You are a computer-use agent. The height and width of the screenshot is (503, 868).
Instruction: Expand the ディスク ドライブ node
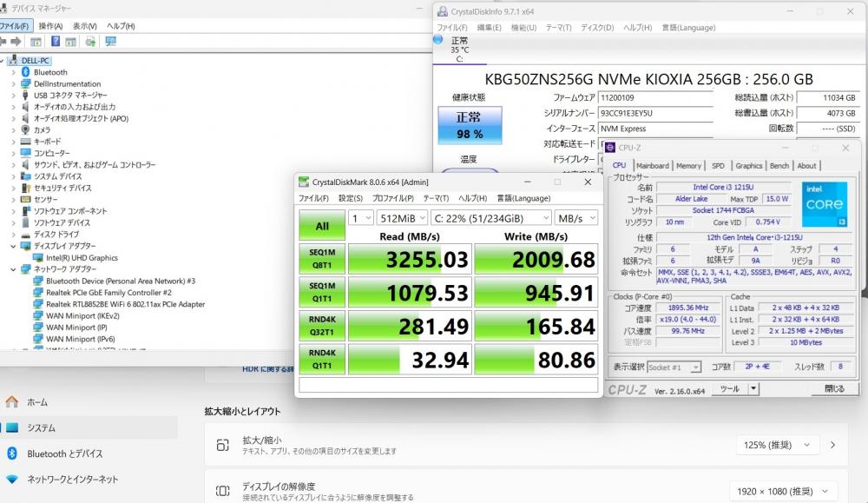coord(14,235)
